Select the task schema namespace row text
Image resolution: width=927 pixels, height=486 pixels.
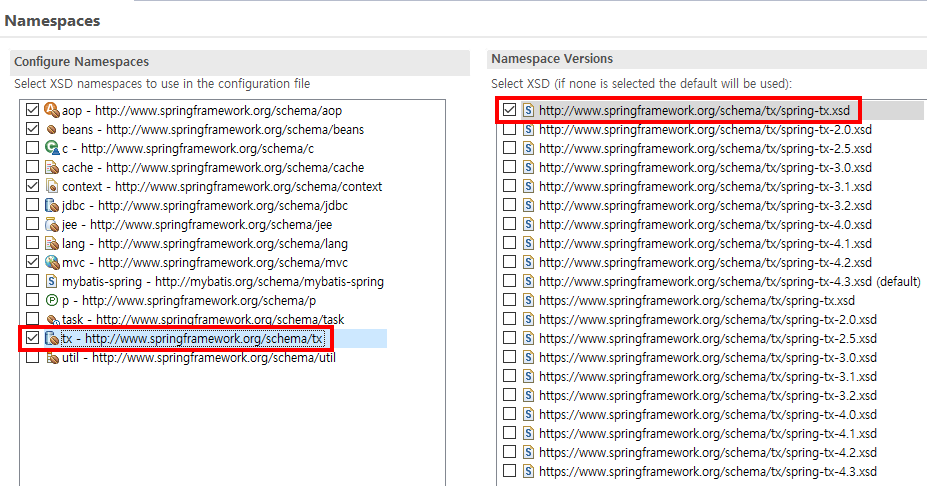203,320
